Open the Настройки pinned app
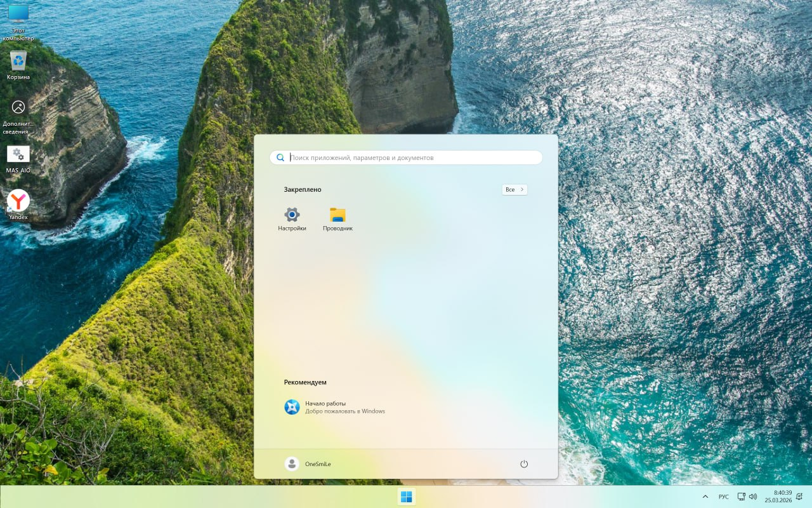The height and width of the screenshot is (508, 812). tap(292, 219)
